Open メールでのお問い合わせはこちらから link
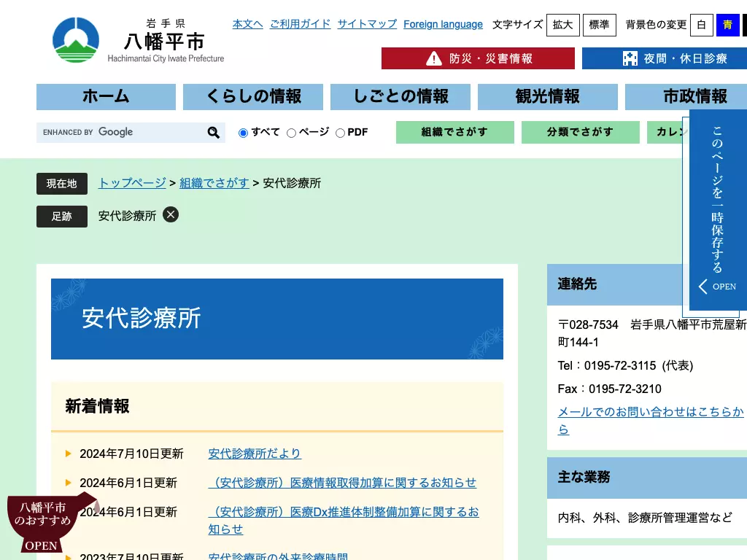The width and height of the screenshot is (747, 560). point(651,421)
